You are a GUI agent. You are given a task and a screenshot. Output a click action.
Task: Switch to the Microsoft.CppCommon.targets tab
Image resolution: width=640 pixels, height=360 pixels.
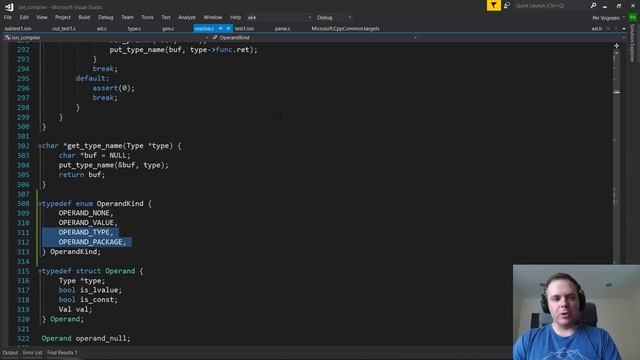(345, 29)
